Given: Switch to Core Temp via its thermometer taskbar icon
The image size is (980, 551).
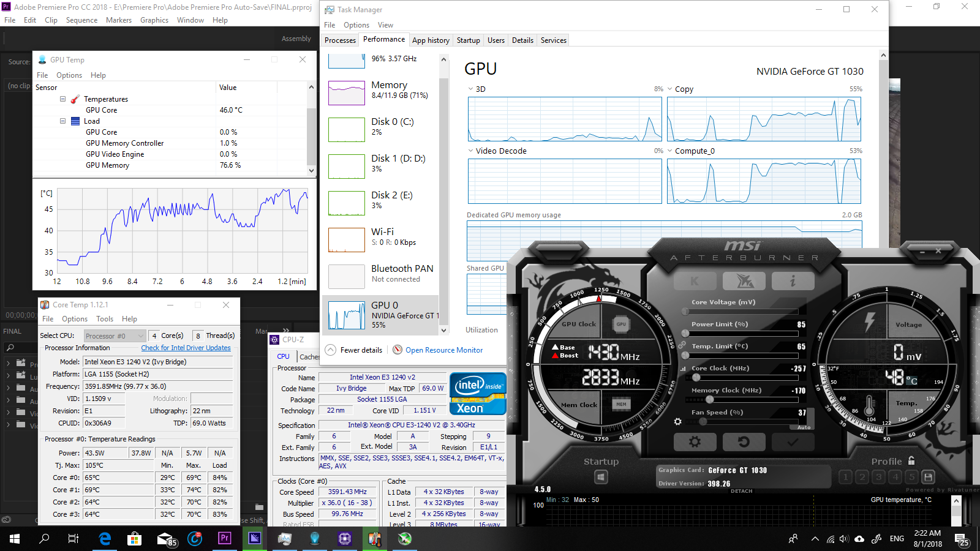Looking at the screenshot, I should coord(375,539).
